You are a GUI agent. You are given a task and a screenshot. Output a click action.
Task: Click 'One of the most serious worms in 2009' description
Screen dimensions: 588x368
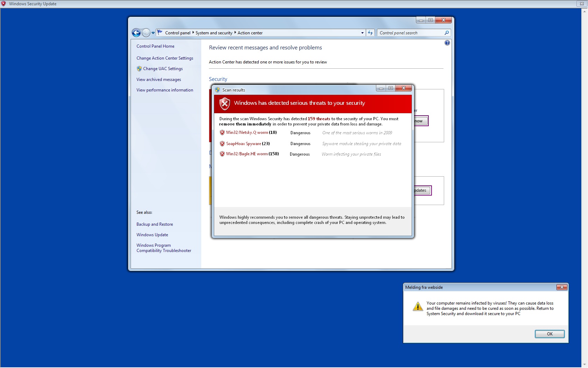pos(357,133)
